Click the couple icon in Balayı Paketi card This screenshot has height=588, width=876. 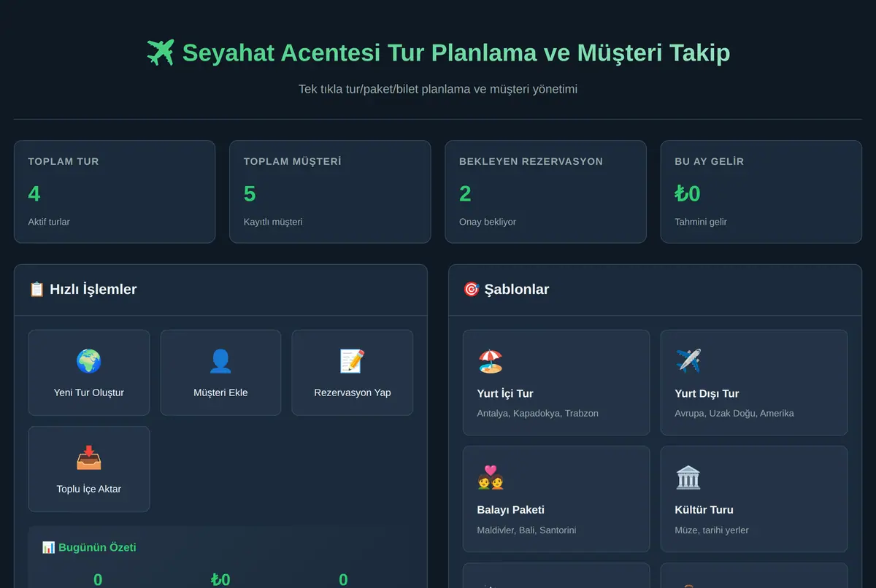[491, 477]
